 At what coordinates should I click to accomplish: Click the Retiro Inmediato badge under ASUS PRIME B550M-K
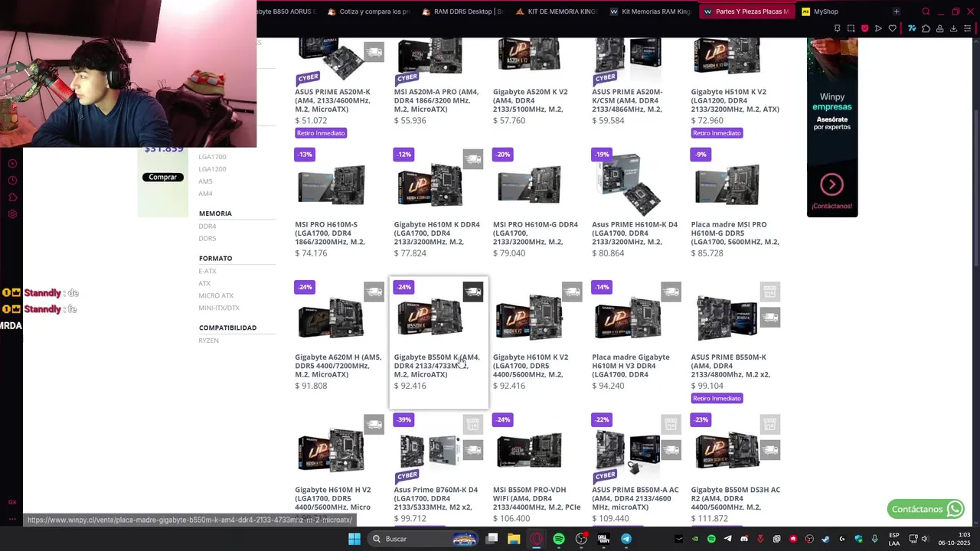(717, 399)
